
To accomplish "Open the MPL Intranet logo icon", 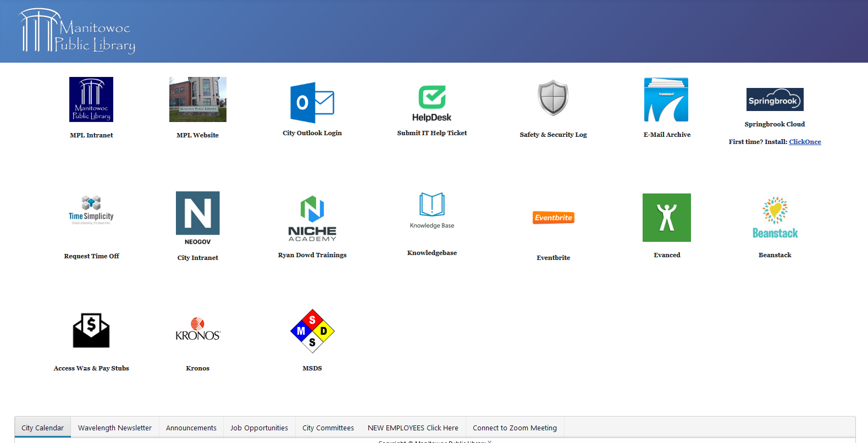I will coord(91,99).
